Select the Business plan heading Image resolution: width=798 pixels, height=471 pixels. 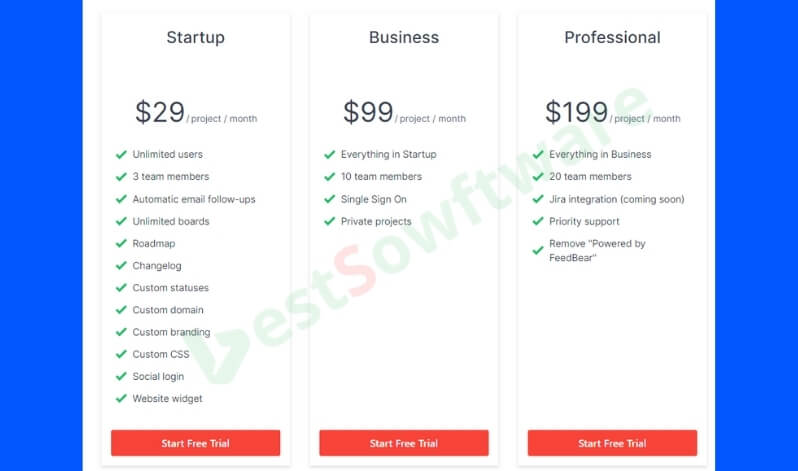pyautogui.click(x=404, y=38)
